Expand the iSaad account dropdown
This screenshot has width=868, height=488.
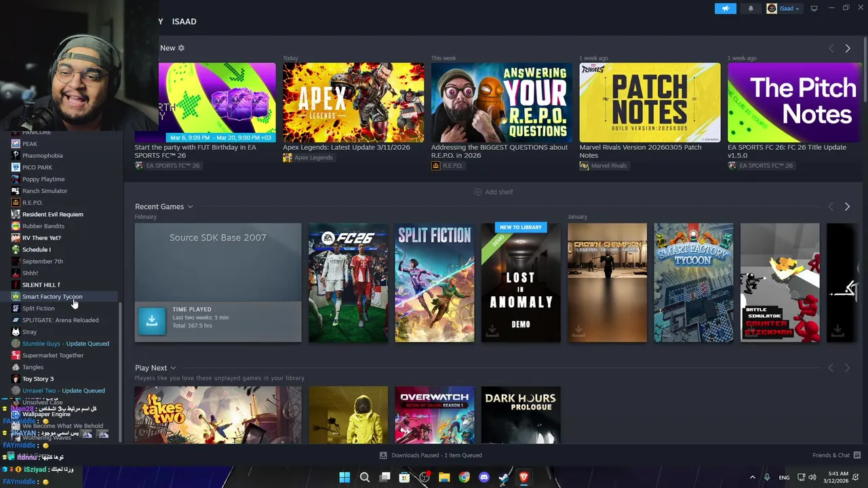(x=783, y=8)
